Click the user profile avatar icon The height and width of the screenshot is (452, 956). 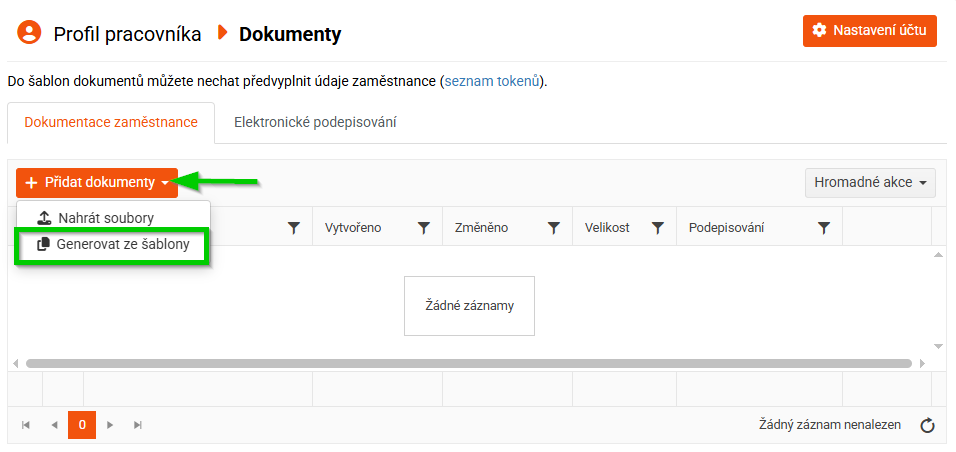[30, 33]
